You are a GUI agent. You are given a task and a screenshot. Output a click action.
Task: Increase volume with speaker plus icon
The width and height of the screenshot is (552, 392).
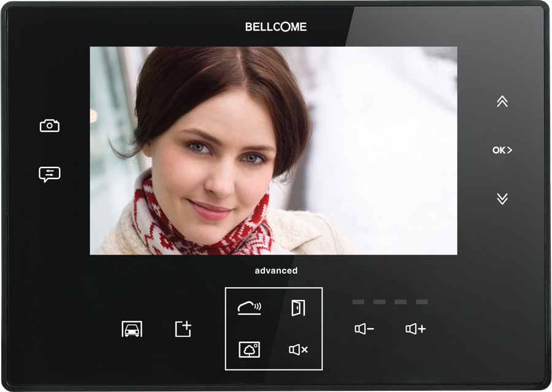tap(415, 329)
